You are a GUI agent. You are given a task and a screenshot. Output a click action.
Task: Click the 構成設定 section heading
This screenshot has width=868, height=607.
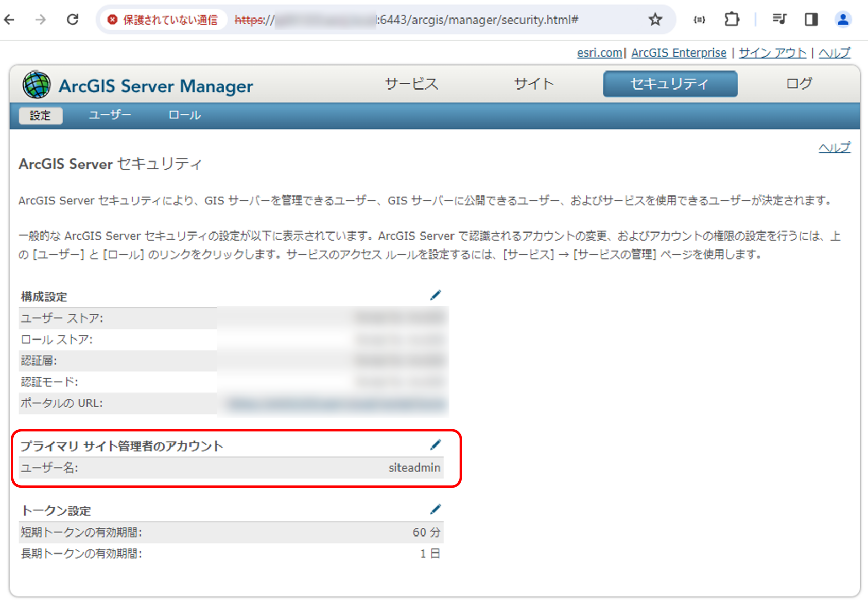coord(44,297)
